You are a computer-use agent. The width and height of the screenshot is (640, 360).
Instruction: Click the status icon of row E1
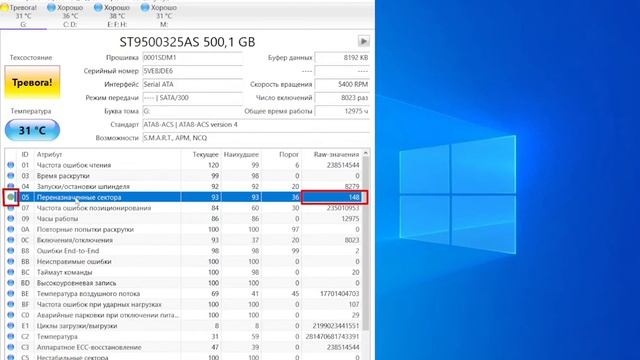point(11,326)
